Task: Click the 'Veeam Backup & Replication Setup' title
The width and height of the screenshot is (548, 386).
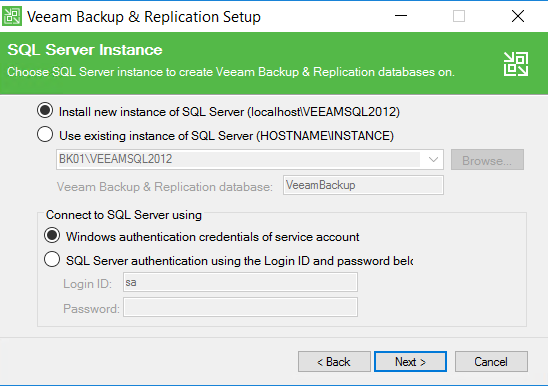Action: click(144, 17)
